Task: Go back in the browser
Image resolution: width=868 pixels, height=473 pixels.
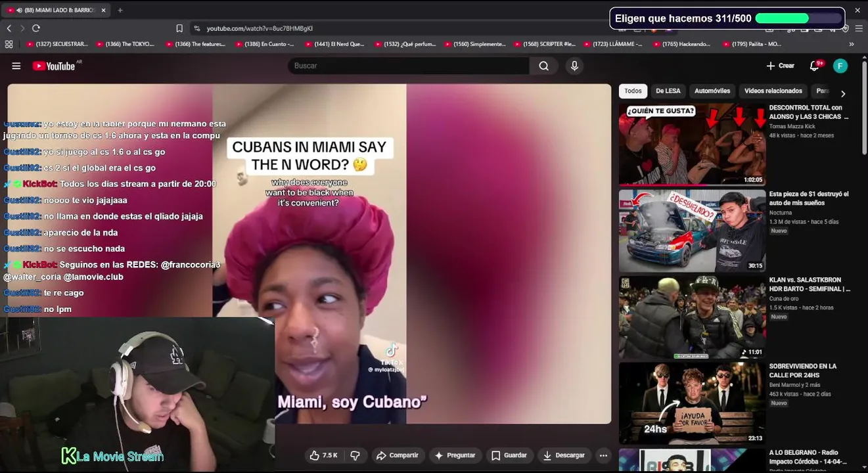Action: (9, 28)
